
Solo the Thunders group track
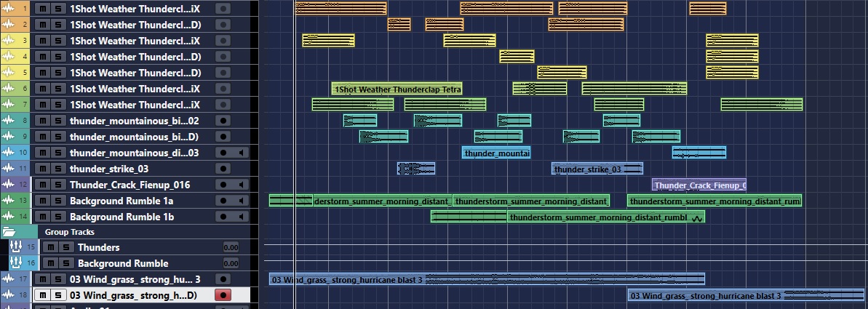(x=64, y=247)
